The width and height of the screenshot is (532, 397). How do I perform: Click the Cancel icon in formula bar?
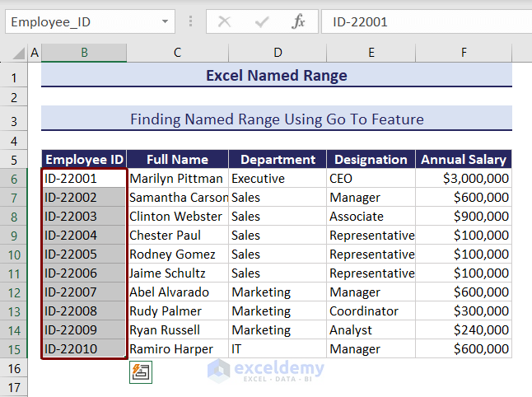coord(224,22)
